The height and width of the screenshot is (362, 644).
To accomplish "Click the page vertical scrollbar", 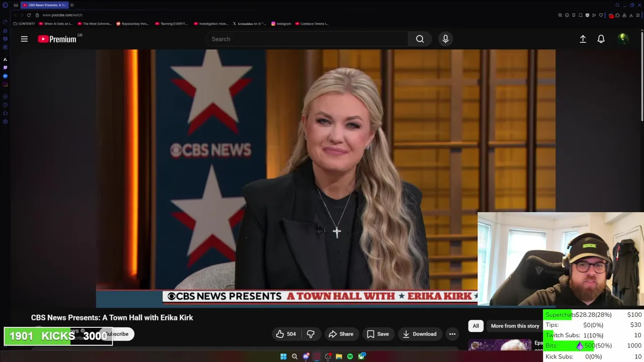I will (642, 75).
